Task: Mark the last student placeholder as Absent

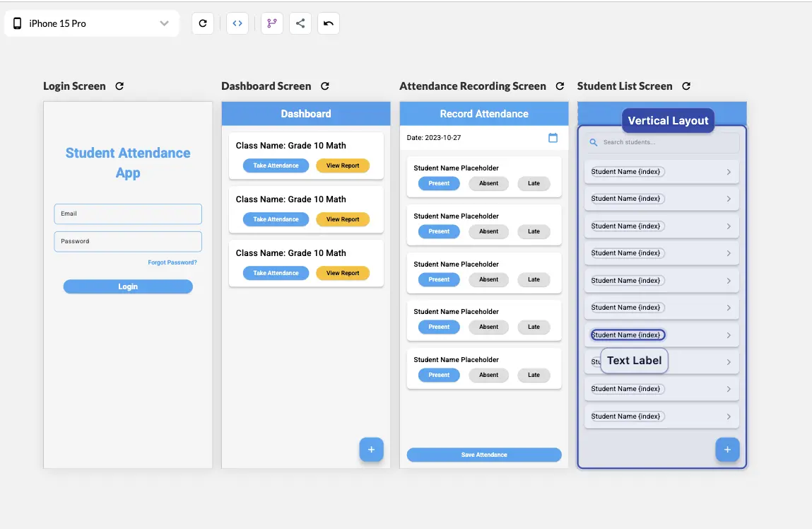Action: pyautogui.click(x=489, y=375)
